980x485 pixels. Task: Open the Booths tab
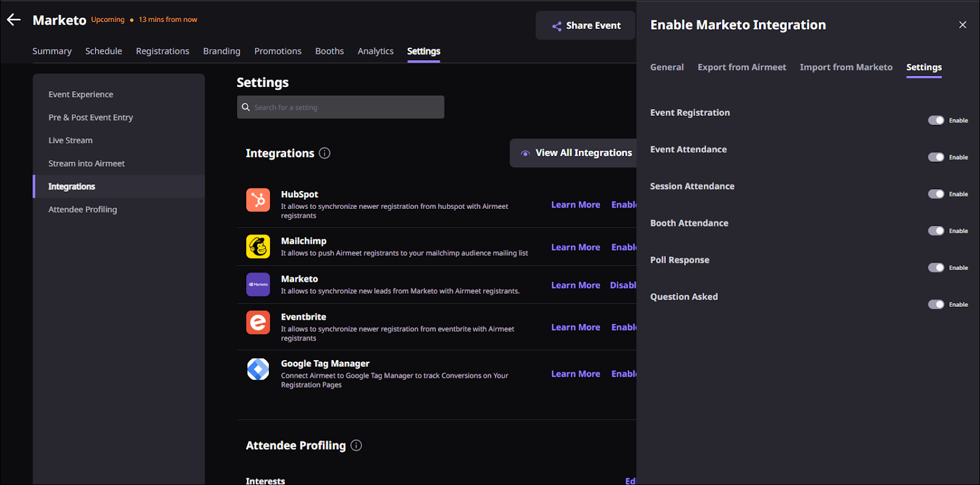point(330,51)
